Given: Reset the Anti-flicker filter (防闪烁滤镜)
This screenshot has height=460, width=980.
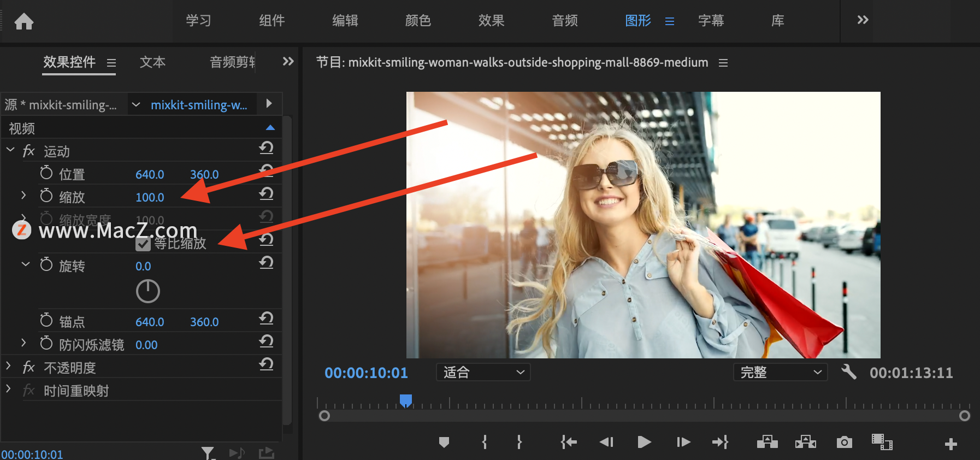Looking at the screenshot, I should [266, 341].
